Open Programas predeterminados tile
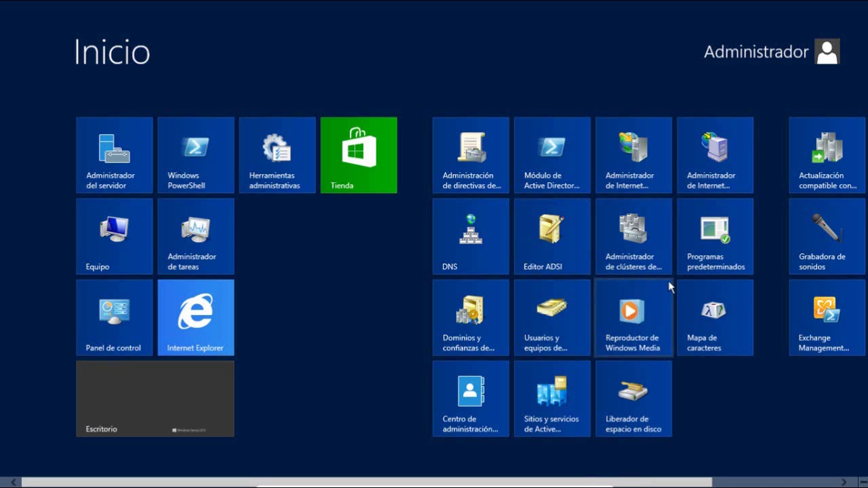868x488 pixels. (x=715, y=237)
